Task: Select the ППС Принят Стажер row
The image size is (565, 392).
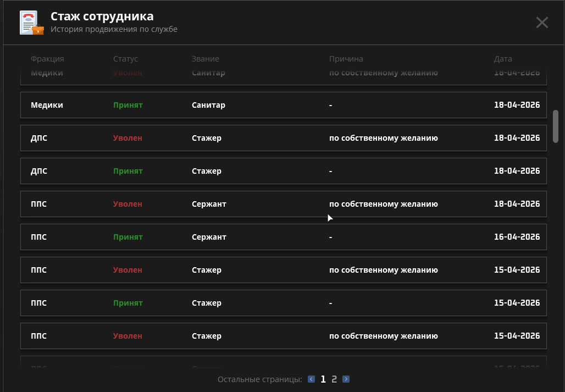Action: [283, 303]
